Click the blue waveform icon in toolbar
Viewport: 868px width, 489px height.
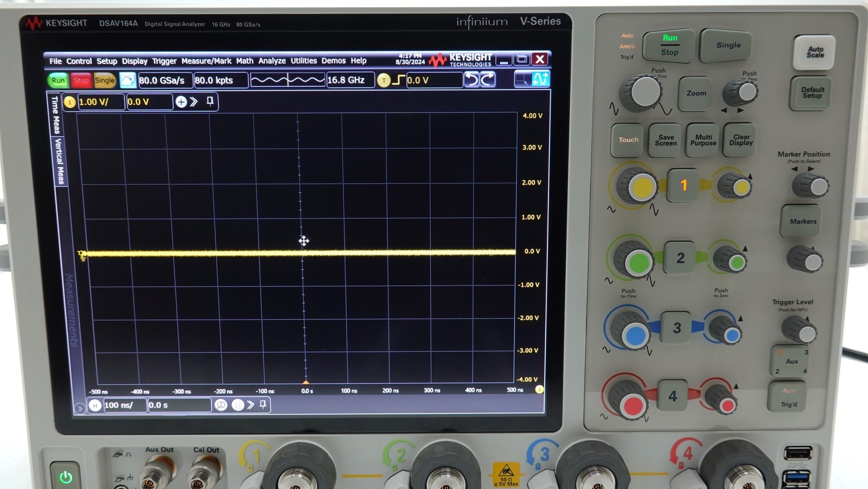point(541,79)
